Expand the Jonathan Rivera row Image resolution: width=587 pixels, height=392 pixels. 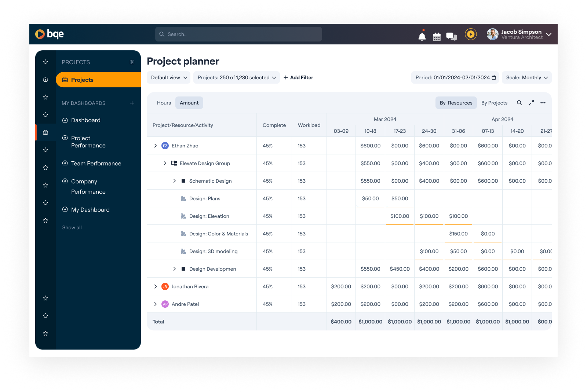155,286
